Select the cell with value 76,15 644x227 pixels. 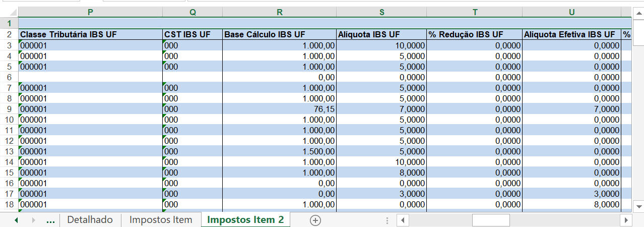point(279,109)
